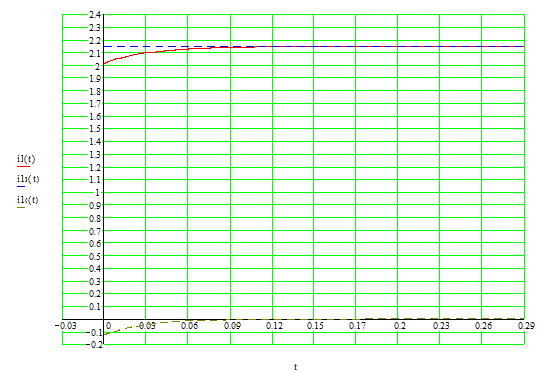This screenshot has width=545, height=372.
Task: Click the y-axis tick label 2
Action: (x=97, y=66)
